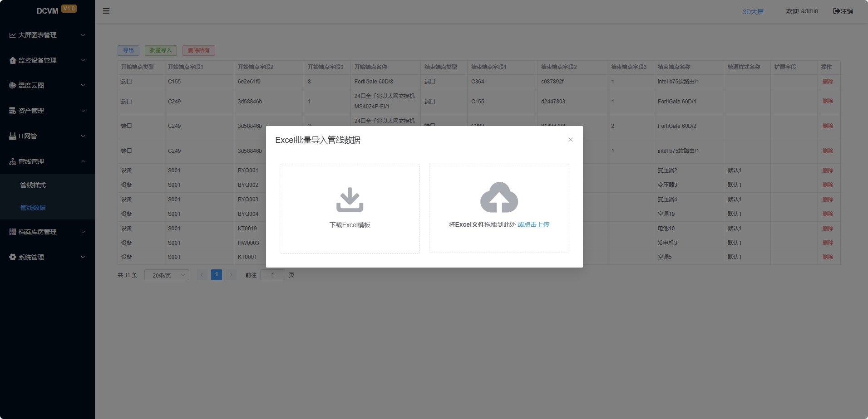Open the 3D大屏 link
Viewport: 868px width, 419px height.
click(753, 12)
